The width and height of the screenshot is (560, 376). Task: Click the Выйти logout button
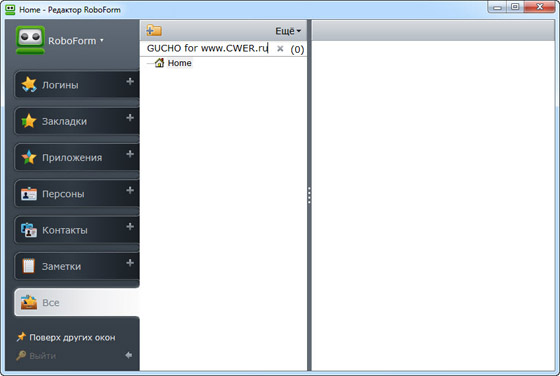click(36, 356)
